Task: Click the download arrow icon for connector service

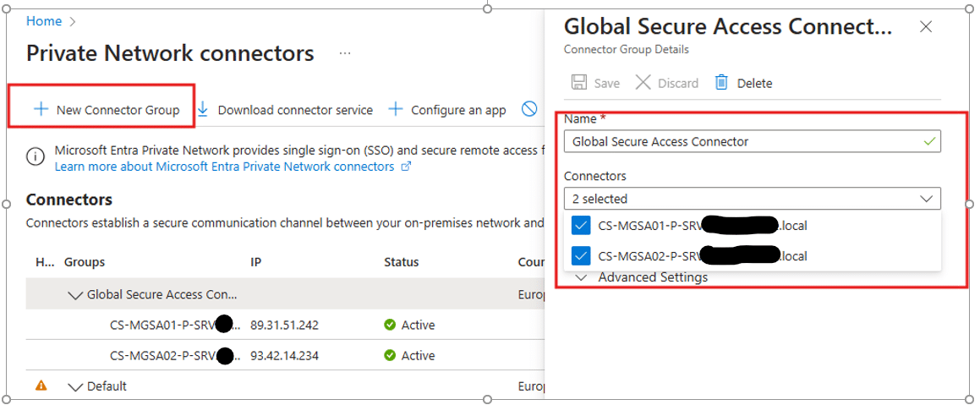Action: [x=203, y=109]
